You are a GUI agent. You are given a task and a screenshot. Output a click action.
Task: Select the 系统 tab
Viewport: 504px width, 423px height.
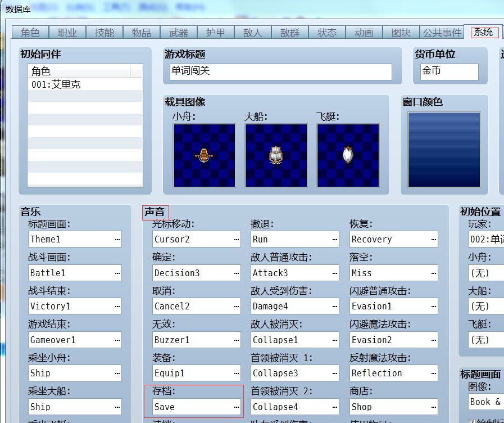[x=483, y=32]
